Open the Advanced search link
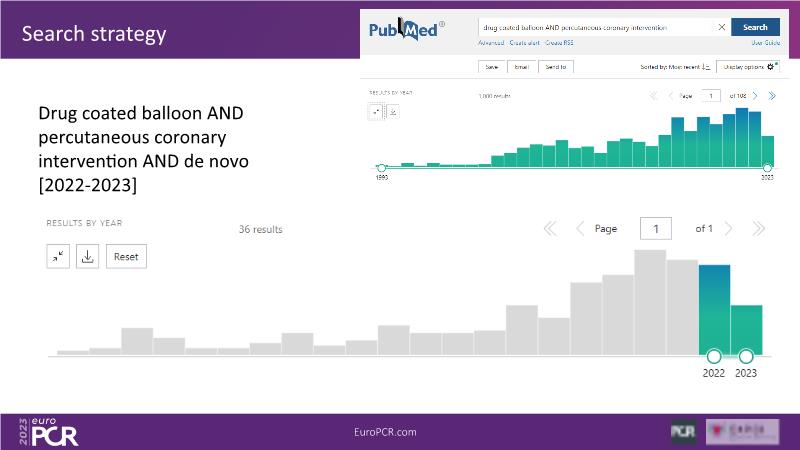This screenshot has width=800, height=450. tap(491, 43)
